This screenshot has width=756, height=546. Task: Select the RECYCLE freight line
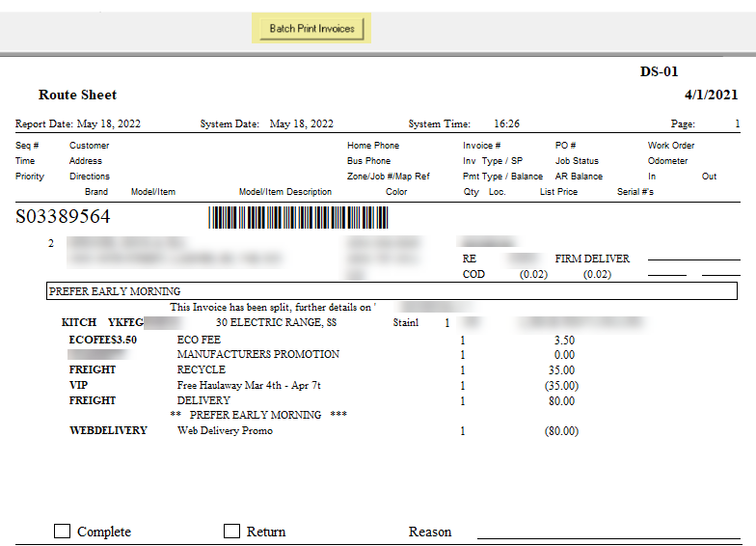[201, 369]
